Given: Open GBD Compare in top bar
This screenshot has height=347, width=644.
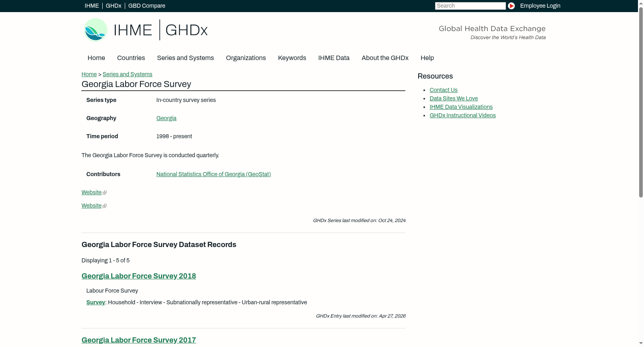Looking at the screenshot, I should (147, 6).
